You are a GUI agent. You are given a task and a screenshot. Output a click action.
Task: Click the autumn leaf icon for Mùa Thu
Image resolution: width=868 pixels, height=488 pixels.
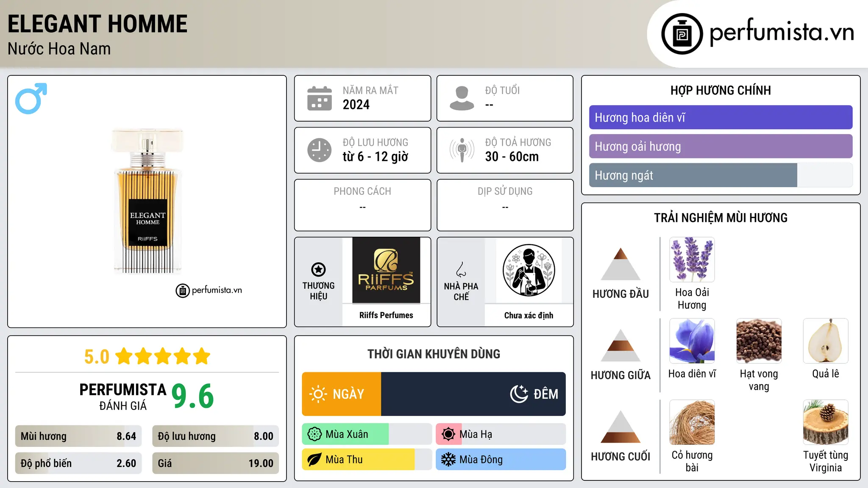(x=314, y=460)
